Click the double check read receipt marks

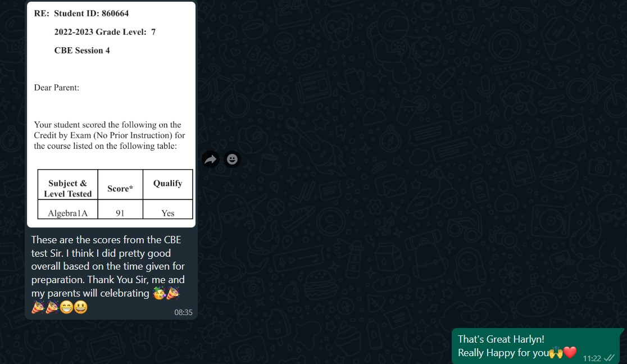point(609,358)
